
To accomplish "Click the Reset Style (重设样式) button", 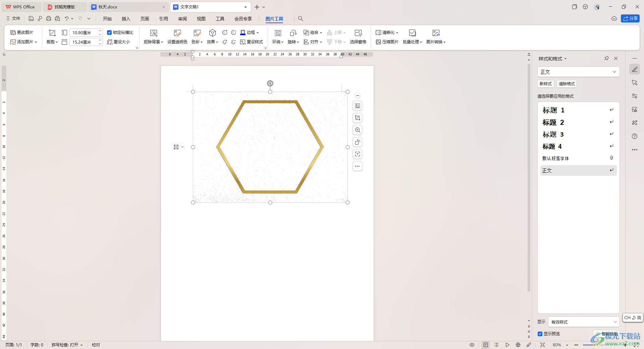I will pos(252,42).
